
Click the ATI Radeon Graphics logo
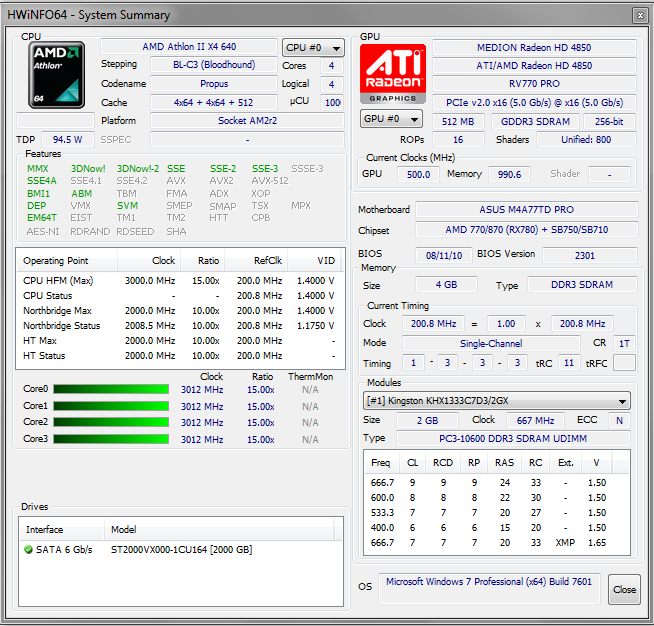click(x=392, y=73)
